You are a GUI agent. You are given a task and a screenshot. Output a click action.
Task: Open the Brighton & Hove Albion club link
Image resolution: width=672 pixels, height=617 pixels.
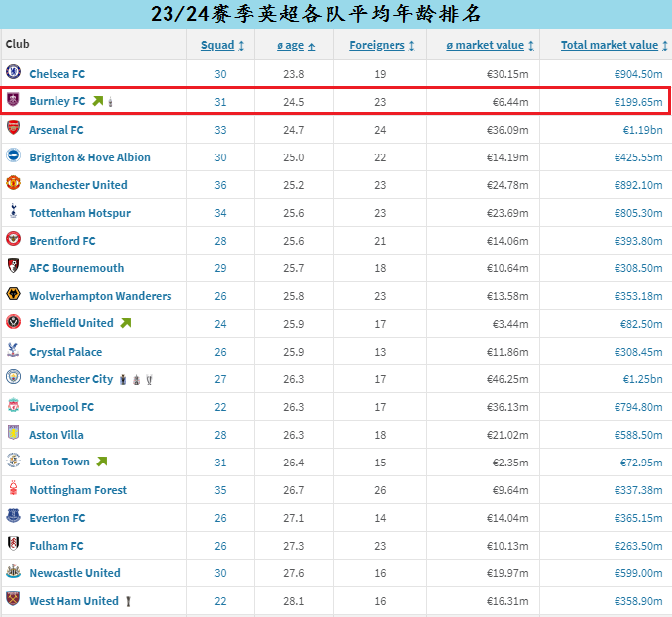(89, 157)
